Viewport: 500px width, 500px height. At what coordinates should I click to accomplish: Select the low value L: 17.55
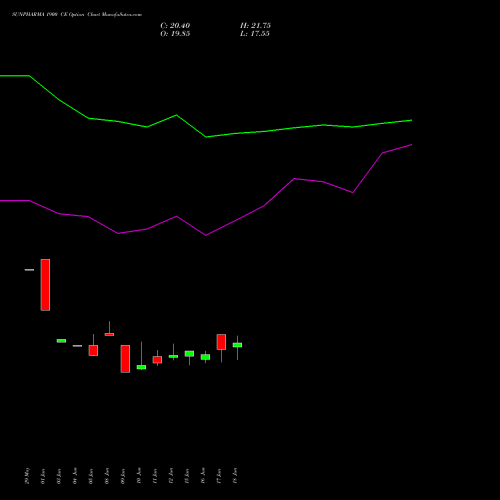pyautogui.click(x=255, y=34)
